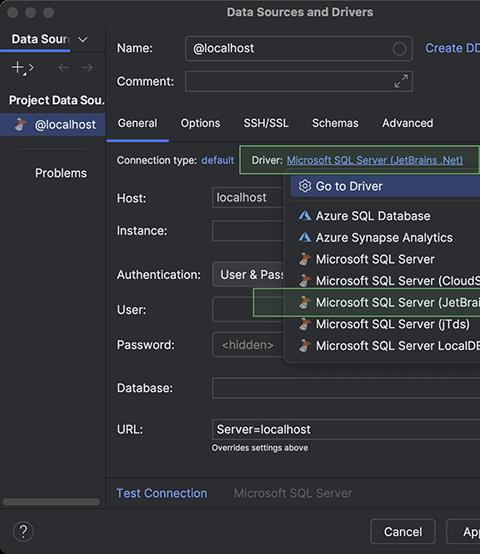Click the SQL Server icon beside the JetBrains entry

[x=304, y=302]
